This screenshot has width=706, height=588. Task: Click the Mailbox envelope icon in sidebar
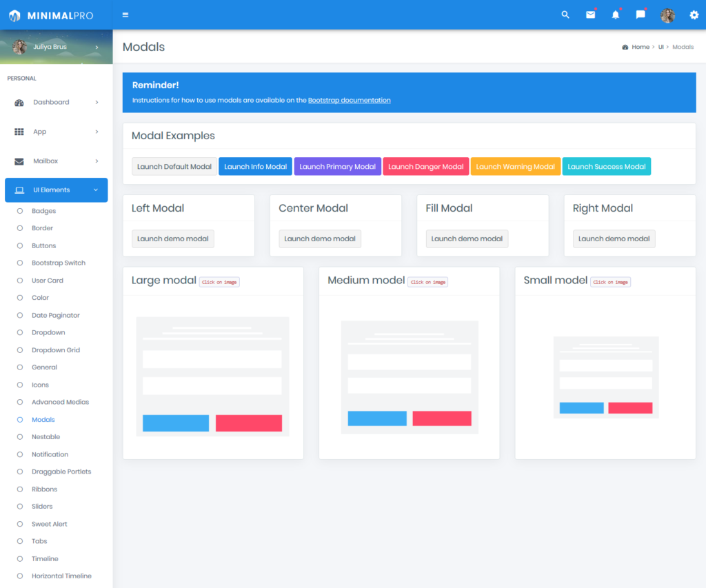coord(19,161)
